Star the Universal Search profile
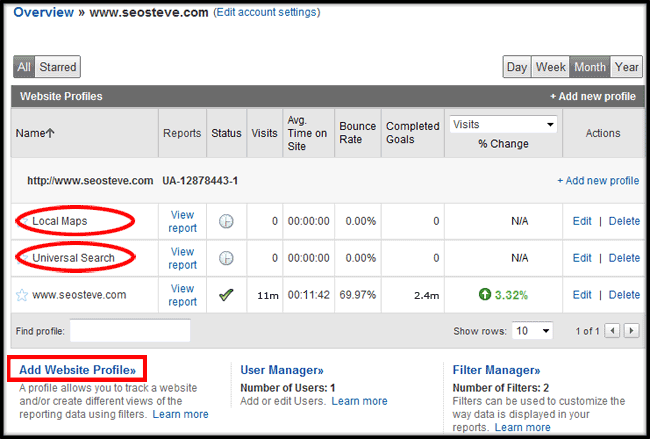 click(23, 259)
